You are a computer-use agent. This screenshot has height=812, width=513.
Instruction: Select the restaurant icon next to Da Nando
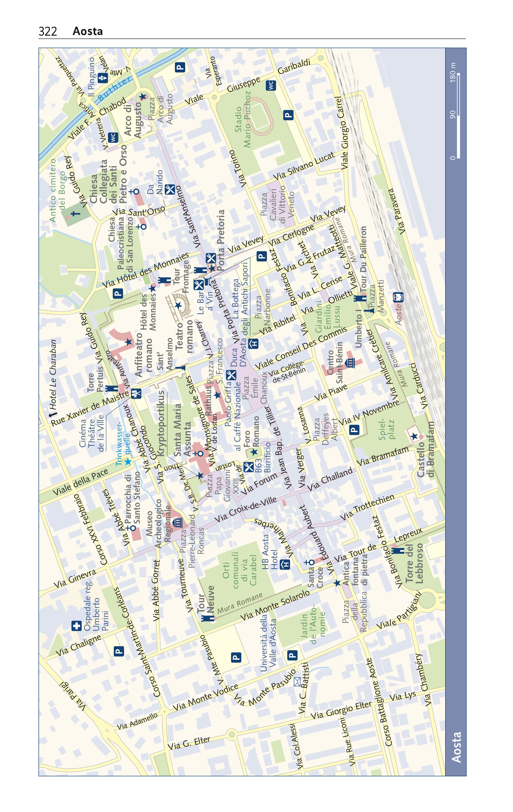coord(170,190)
